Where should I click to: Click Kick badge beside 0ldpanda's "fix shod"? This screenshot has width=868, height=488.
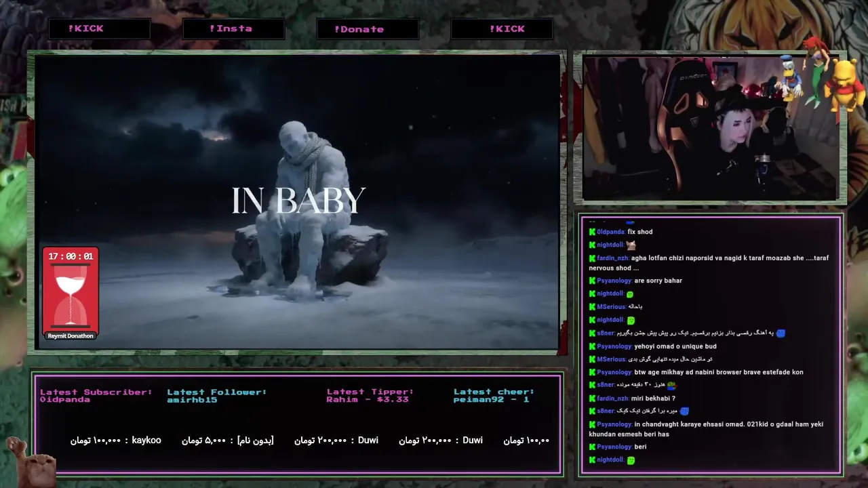tap(592, 232)
